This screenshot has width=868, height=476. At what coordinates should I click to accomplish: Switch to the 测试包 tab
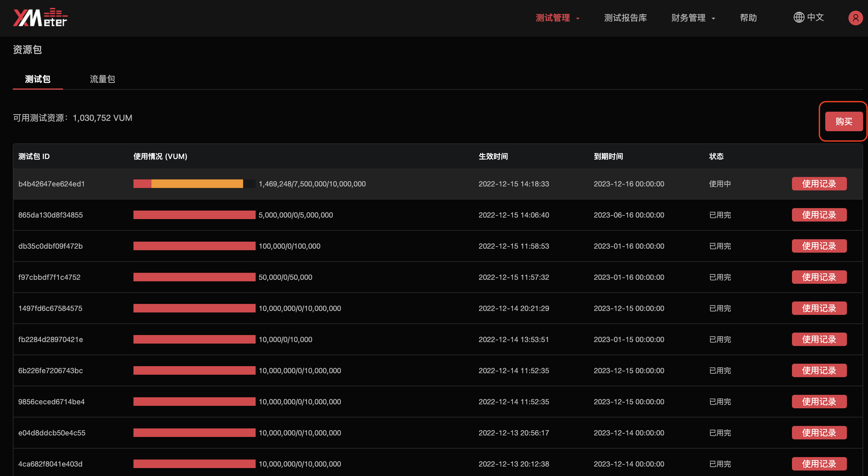click(x=38, y=79)
